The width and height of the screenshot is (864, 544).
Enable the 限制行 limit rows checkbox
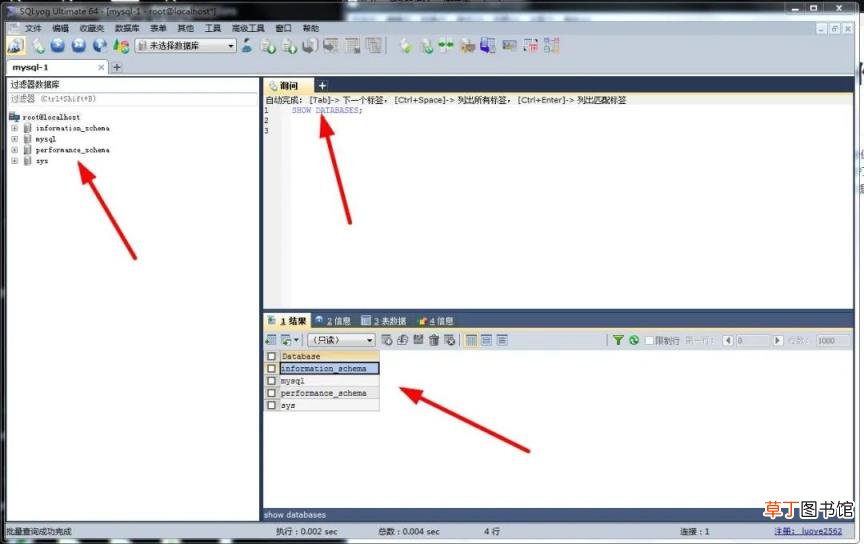[x=649, y=341]
